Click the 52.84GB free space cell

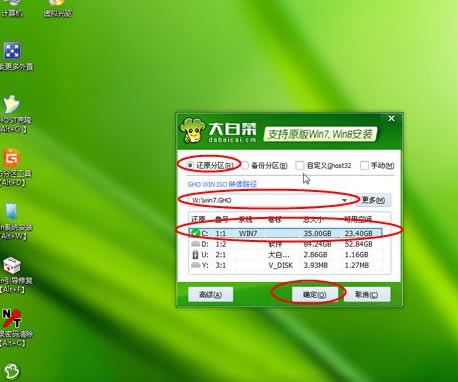358,244
